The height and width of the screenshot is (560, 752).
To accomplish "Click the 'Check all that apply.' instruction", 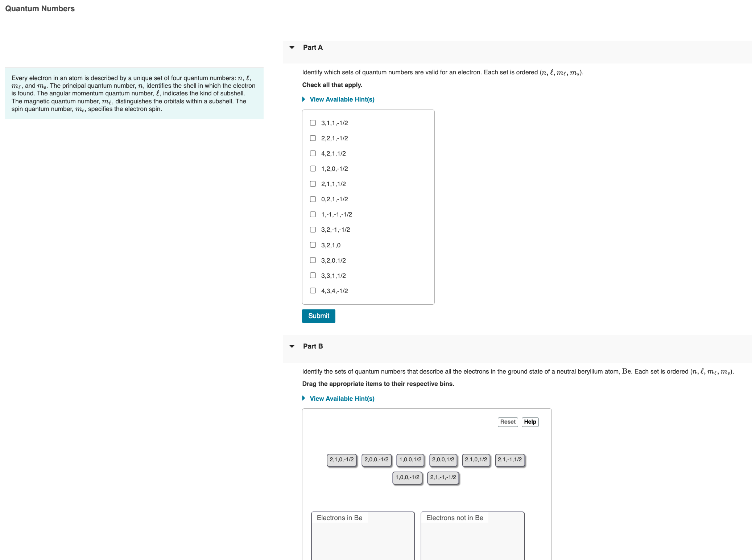I will pyautogui.click(x=332, y=85).
